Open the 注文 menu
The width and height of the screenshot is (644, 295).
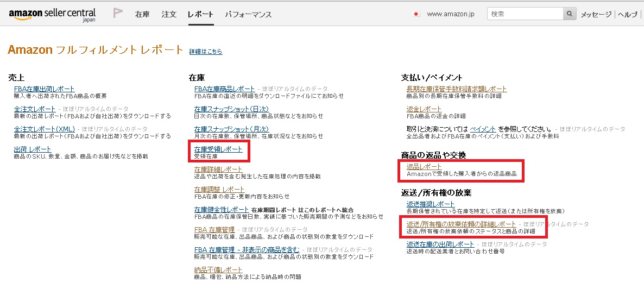169,14
